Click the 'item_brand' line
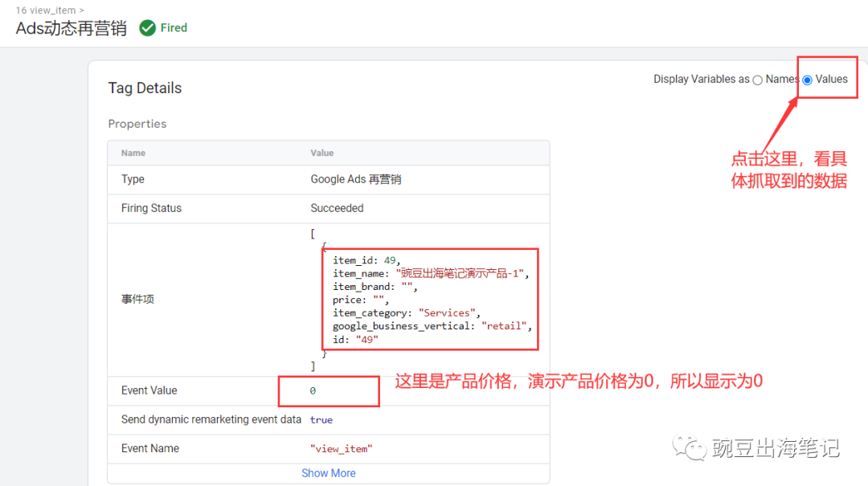 click(375, 287)
